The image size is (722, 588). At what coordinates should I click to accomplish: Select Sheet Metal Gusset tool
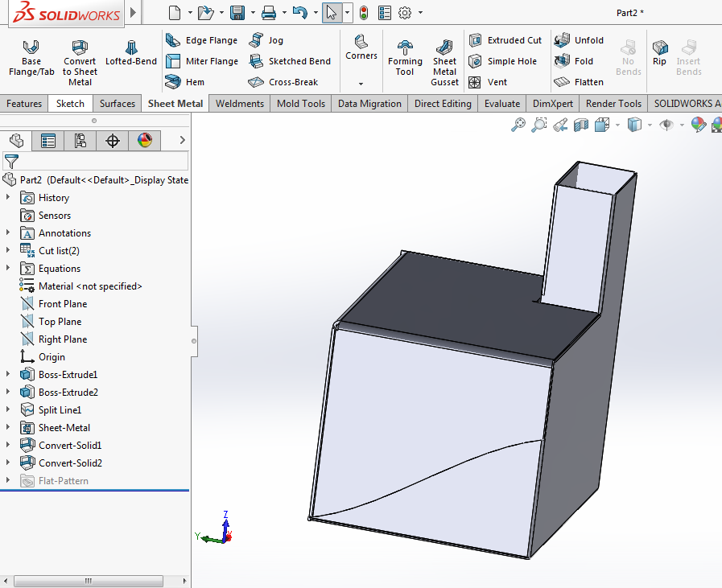coord(444,63)
